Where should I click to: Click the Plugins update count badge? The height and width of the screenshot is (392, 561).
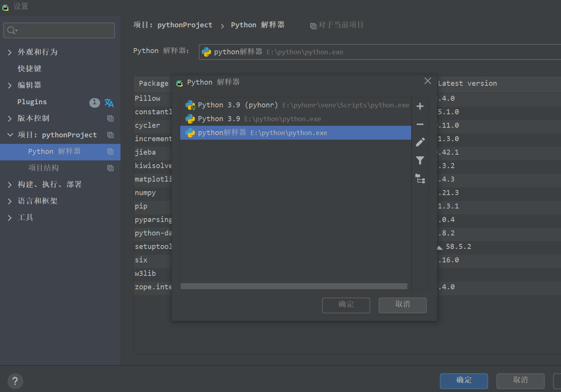pyautogui.click(x=94, y=102)
